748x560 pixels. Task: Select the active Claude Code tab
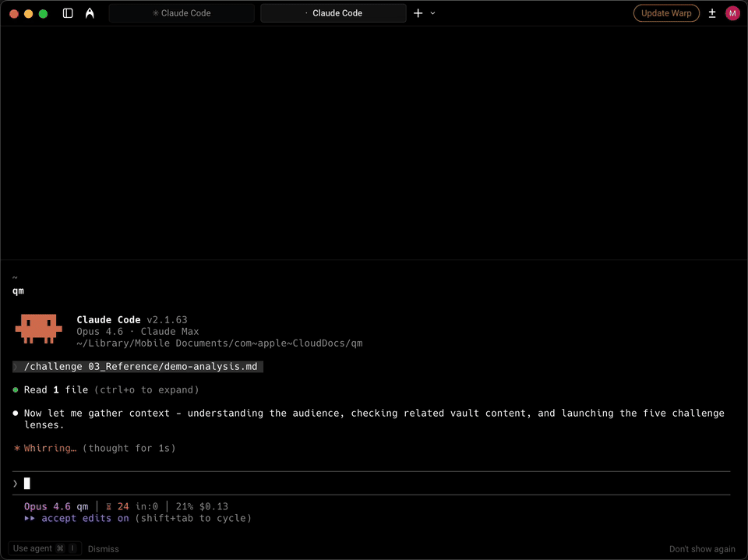coord(333,12)
